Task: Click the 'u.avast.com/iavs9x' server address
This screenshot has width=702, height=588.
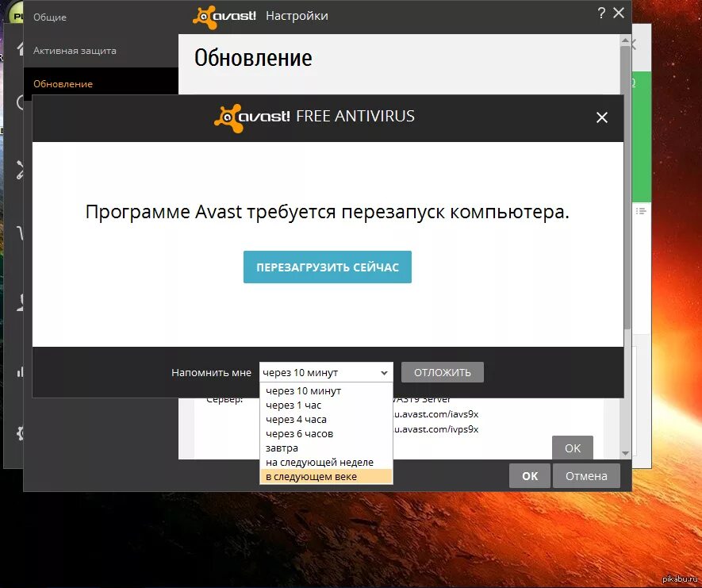Action: (435, 414)
